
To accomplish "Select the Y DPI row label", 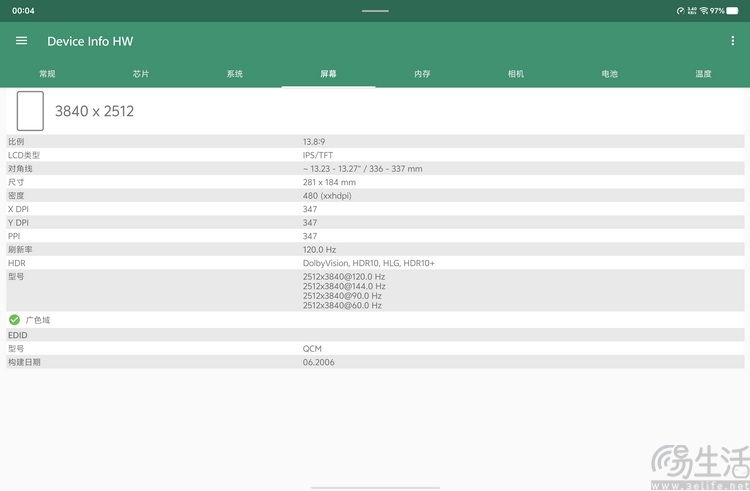I will coord(18,222).
